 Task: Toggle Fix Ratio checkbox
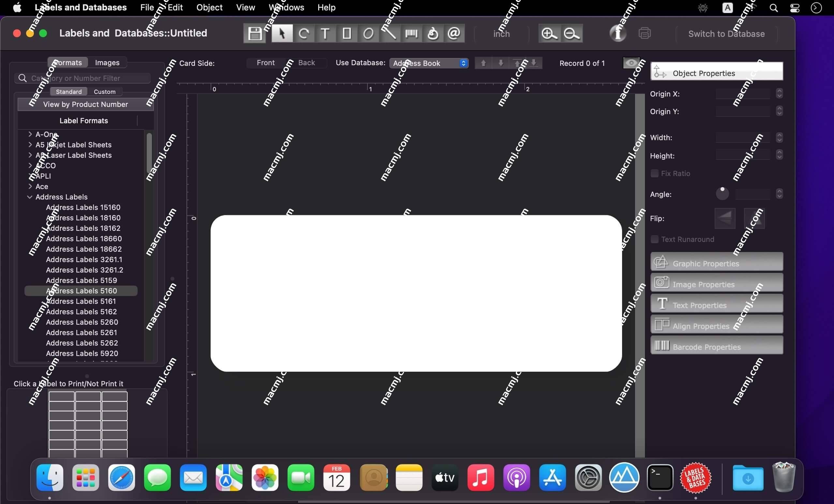655,173
